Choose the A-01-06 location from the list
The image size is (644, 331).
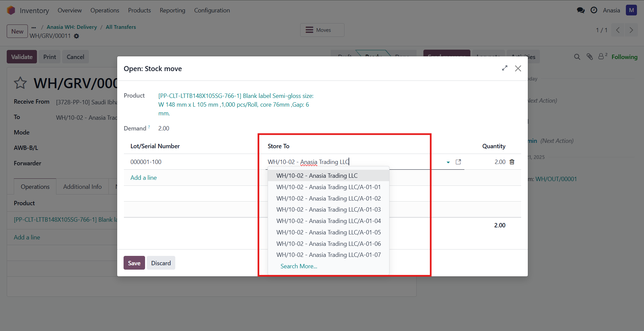coord(328,244)
